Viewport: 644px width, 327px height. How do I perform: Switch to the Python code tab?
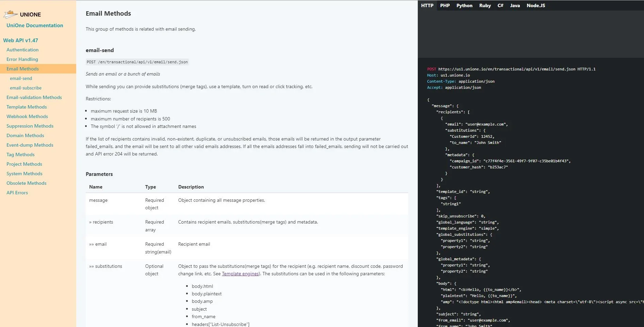(464, 5)
